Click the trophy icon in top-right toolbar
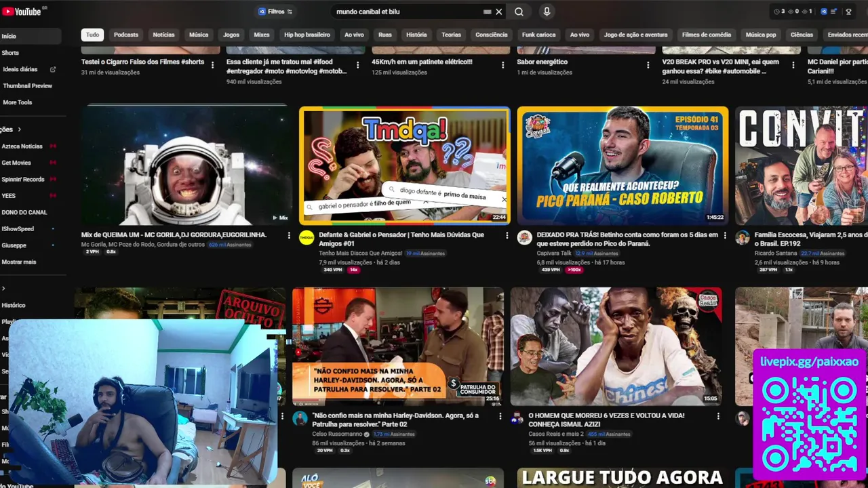The height and width of the screenshot is (488, 868). tap(848, 12)
